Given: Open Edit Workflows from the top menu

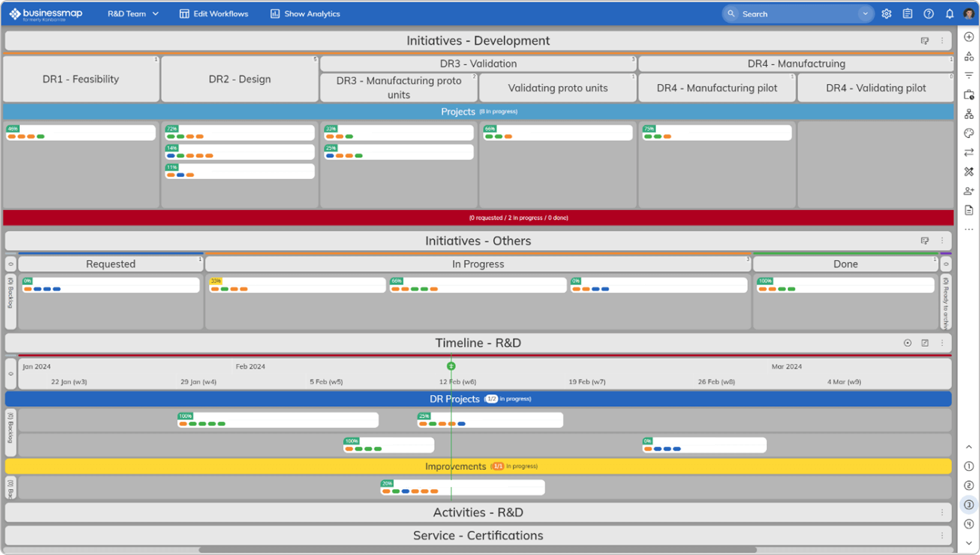Looking at the screenshot, I should pos(214,13).
